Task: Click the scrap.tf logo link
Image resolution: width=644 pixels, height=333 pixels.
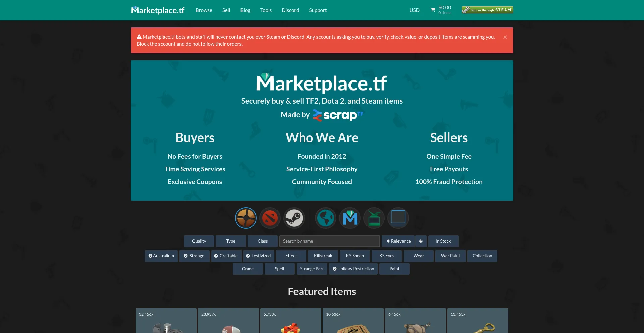Action: pyautogui.click(x=338, y=115)
